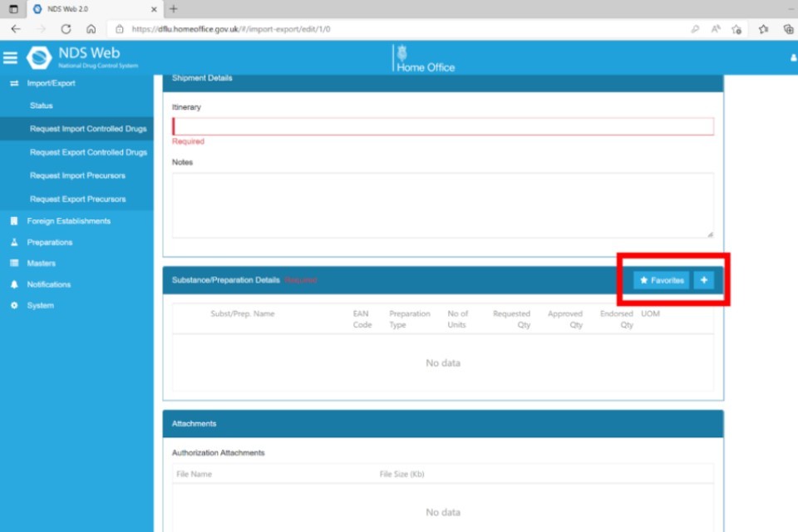This screenshot has width=798, height=532.
Task: Click the browser home icon
Action: [91, 28]
